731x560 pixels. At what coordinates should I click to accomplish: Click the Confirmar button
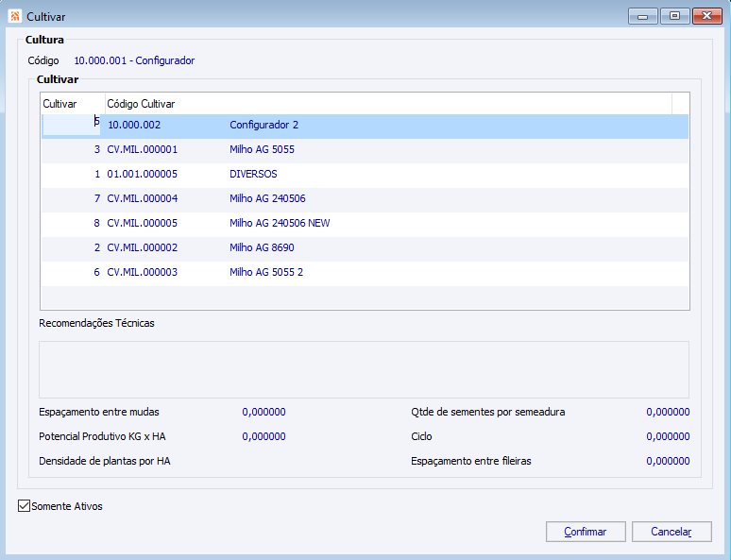[586, 532]
